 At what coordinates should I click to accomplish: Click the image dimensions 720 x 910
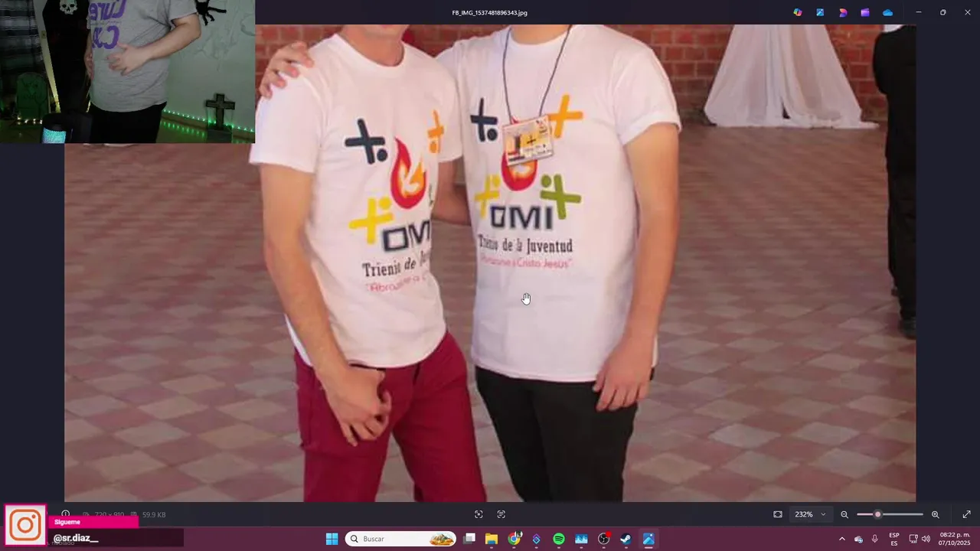click(109, 514)
